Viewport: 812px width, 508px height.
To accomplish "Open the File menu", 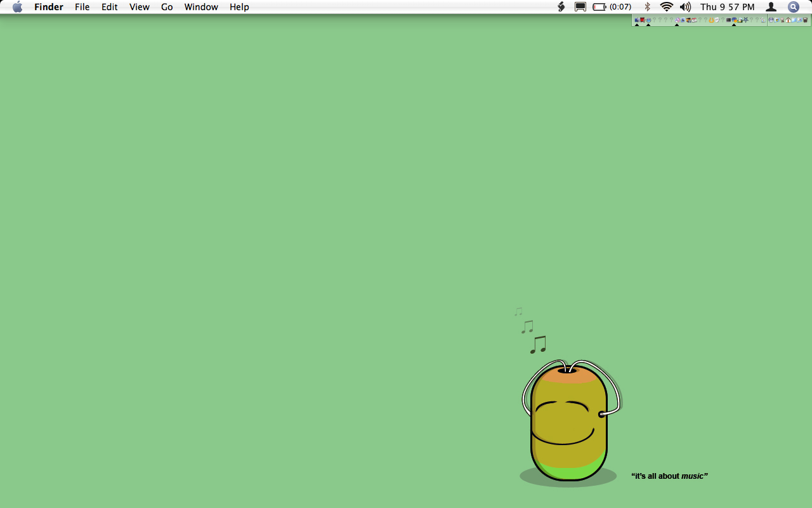I will (82, 7).
